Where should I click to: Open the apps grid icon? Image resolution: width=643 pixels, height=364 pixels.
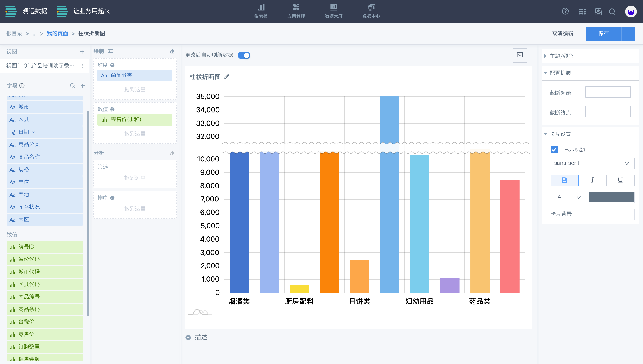pyautogui.click(x=582, y=11)
